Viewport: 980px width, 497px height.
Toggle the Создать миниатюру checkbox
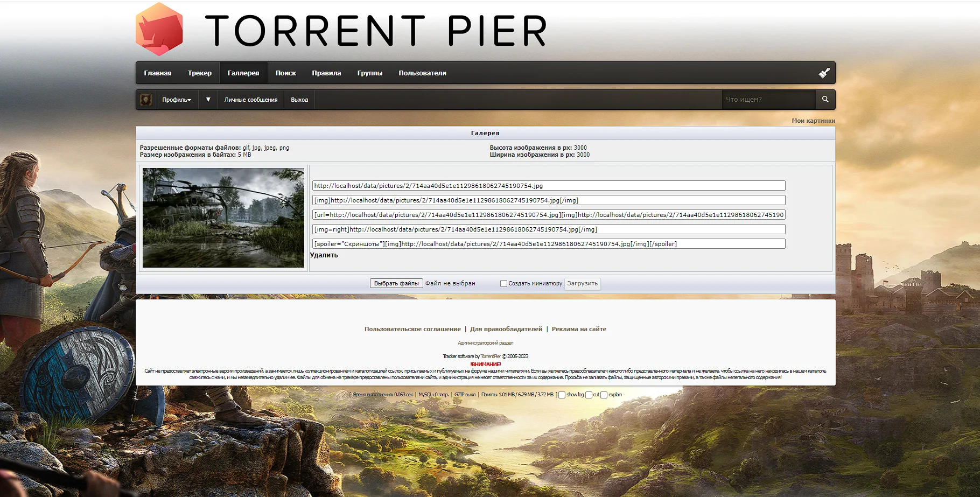(503, 283)
